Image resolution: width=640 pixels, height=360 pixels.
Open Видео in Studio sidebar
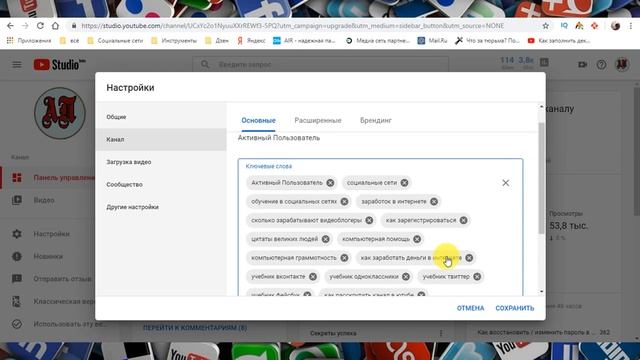point(48,200)
